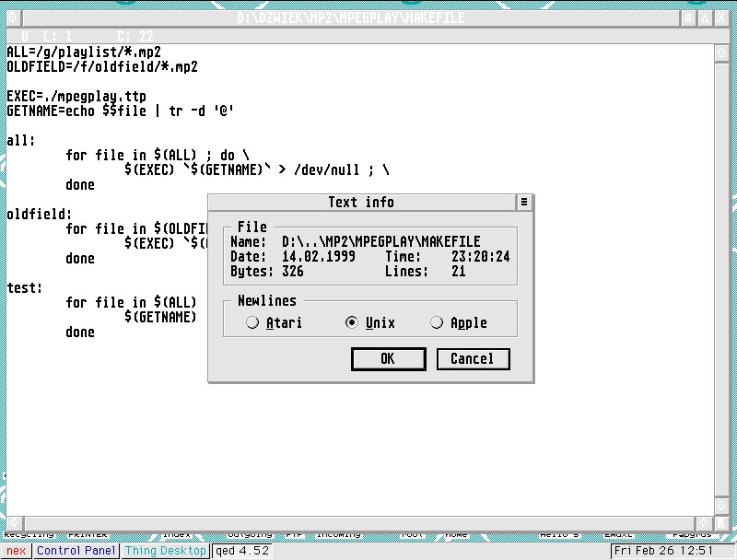Click the Text info dialog menu icon
The width and height of the screenshot is (737, 560).
coord(524,202)
